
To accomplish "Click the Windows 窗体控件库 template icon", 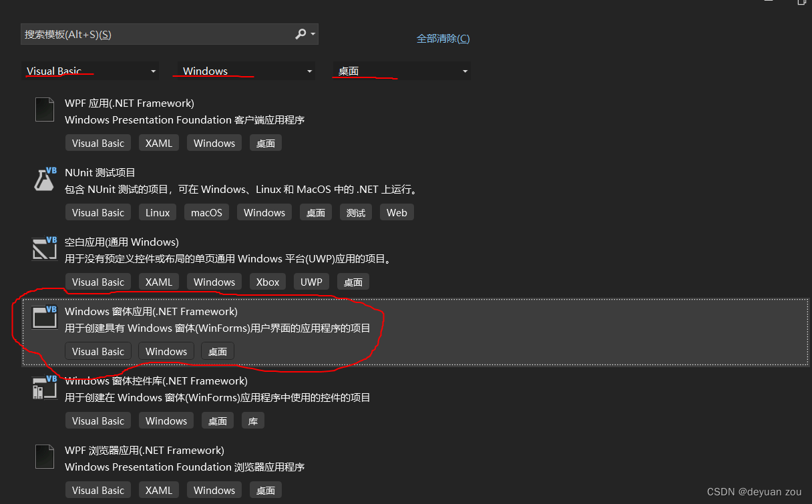I will [44, 387].
